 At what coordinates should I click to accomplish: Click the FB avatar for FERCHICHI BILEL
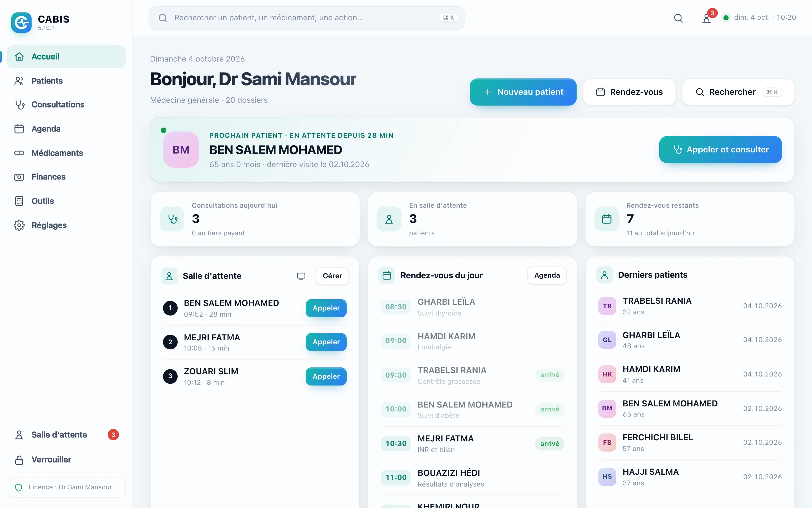point(607,443)
